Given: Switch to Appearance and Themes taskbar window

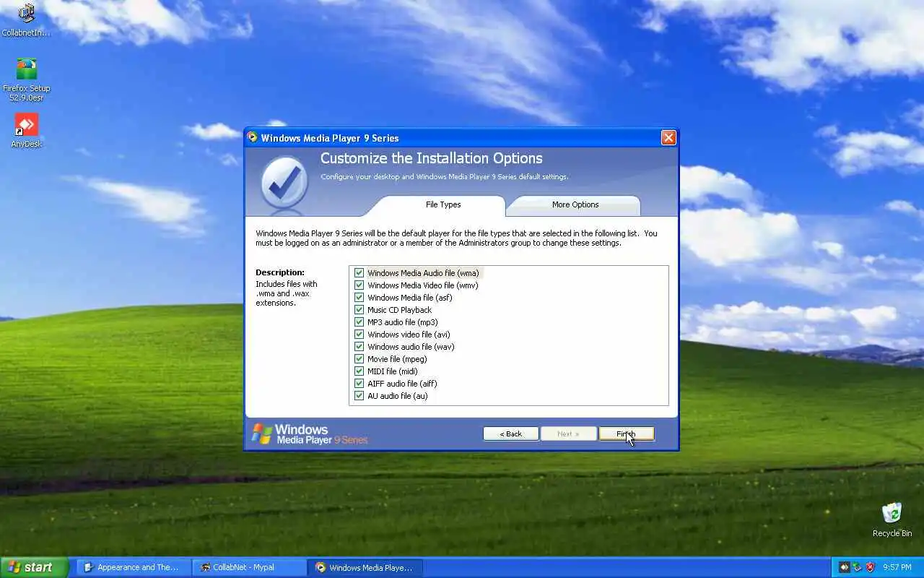Looking at the screenshot, I should pos(134,567).
